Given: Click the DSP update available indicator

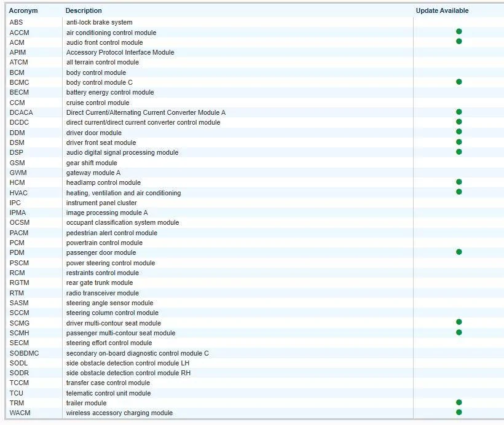Looking at the screenshot, I should point(459,152).
